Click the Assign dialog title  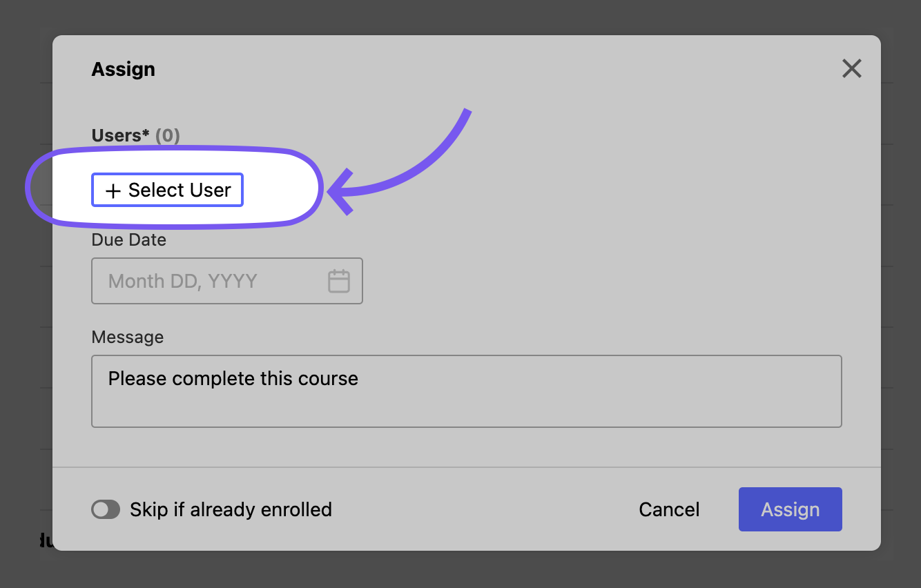[123, 68]
